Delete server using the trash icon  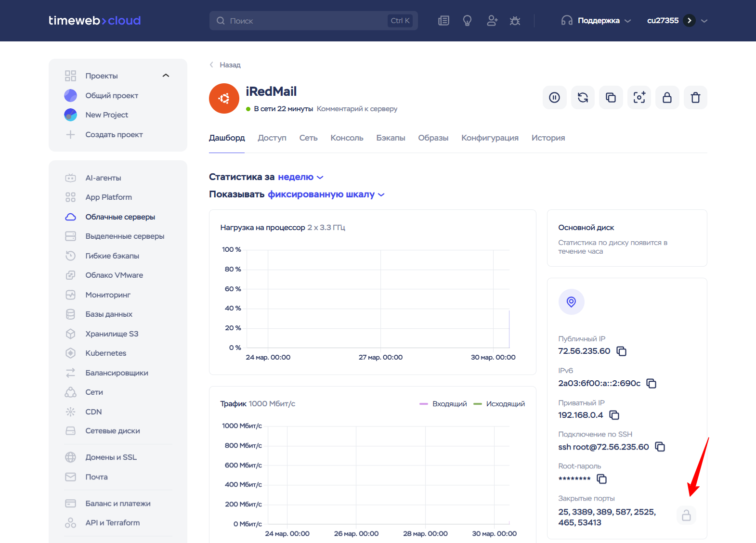pyautogui.click(x=695, y=98)
